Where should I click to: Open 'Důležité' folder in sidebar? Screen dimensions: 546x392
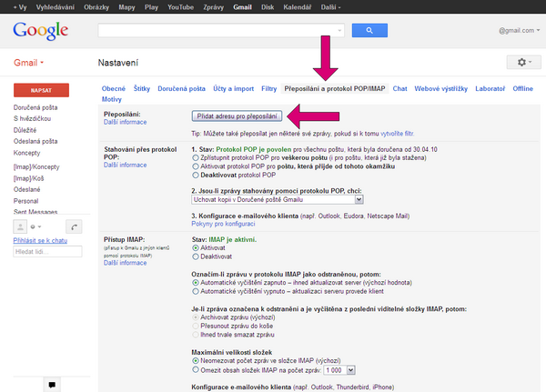[x=25, y=130]
